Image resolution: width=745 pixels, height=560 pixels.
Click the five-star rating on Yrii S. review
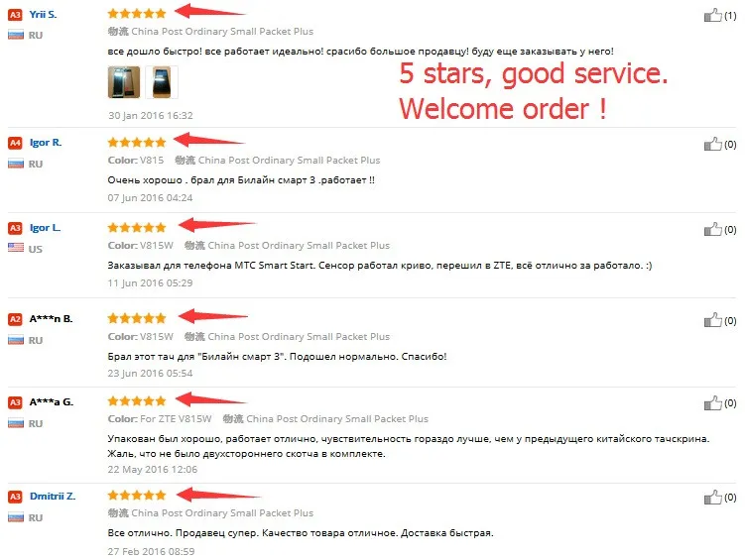coord(137,13)
